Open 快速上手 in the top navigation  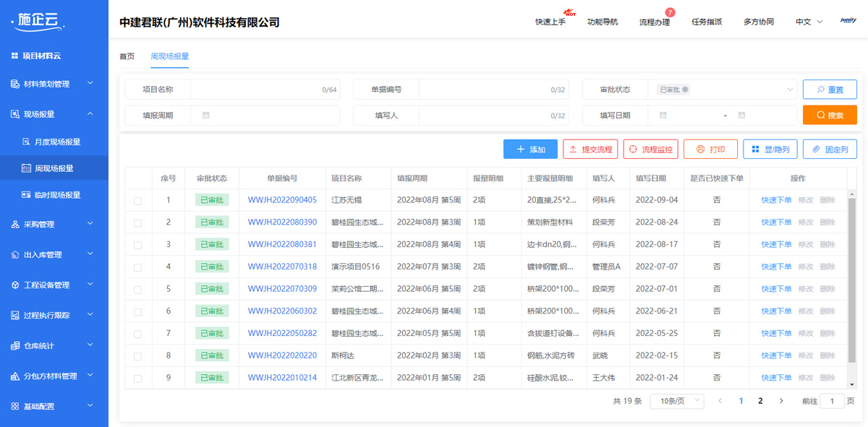point(550,22)
